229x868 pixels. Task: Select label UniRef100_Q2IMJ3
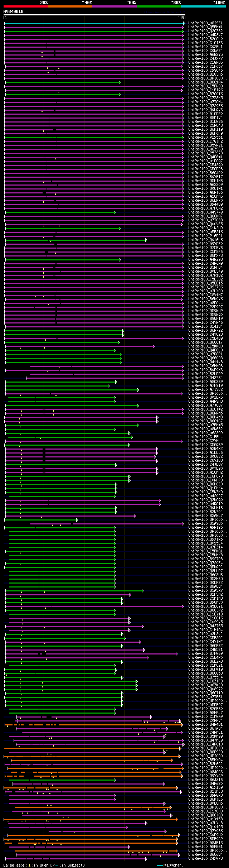pyautogui.click(x=205, y=791)
